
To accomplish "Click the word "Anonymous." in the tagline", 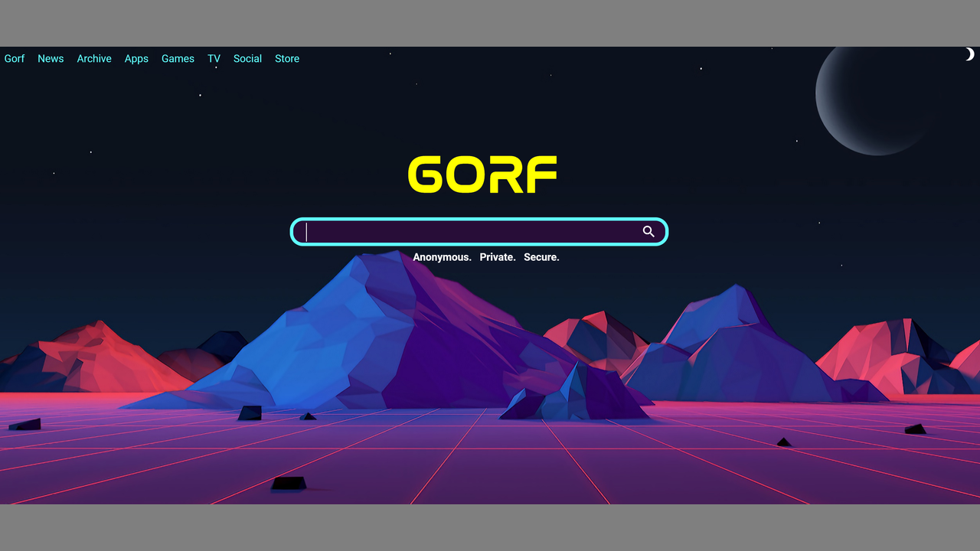I will pos(442,257).
